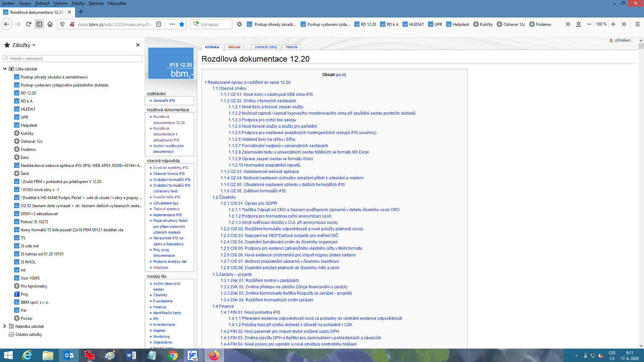
Task: Open the Záložky sidebar dropdown
Action: point(20,45)
